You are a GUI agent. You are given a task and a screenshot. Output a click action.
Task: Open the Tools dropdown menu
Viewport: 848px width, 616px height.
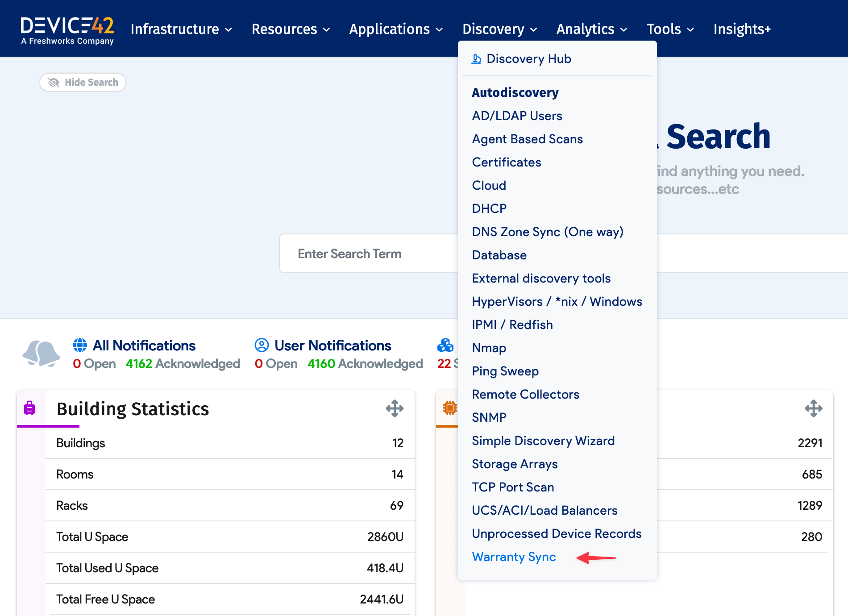coord(670,29)
